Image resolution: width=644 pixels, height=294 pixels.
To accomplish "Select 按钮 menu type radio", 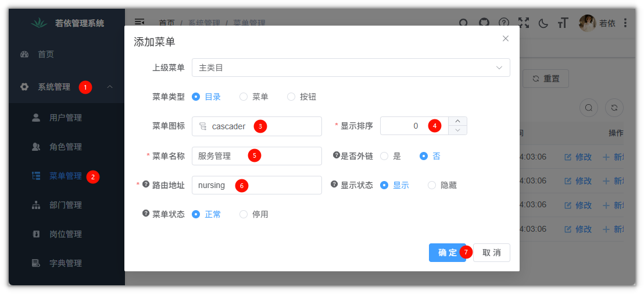I will [x=302, y=97].
